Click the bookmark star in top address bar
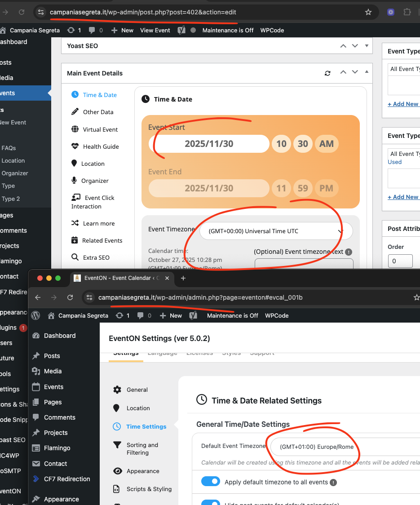Screen dimensions: 420x505 coord(368,12)
